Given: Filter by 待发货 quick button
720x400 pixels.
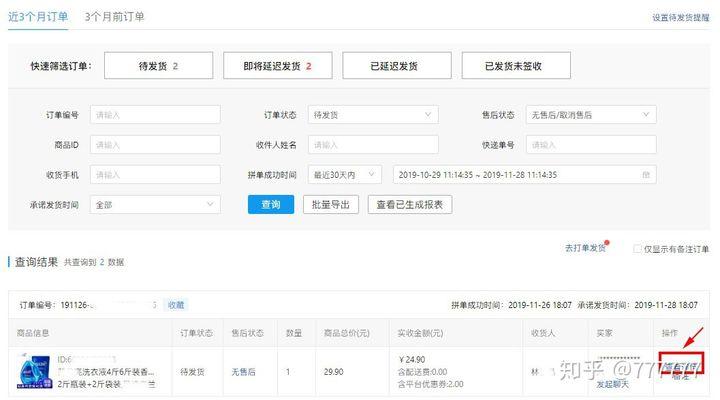Looking at the screenshot, I should click(158, 66).
